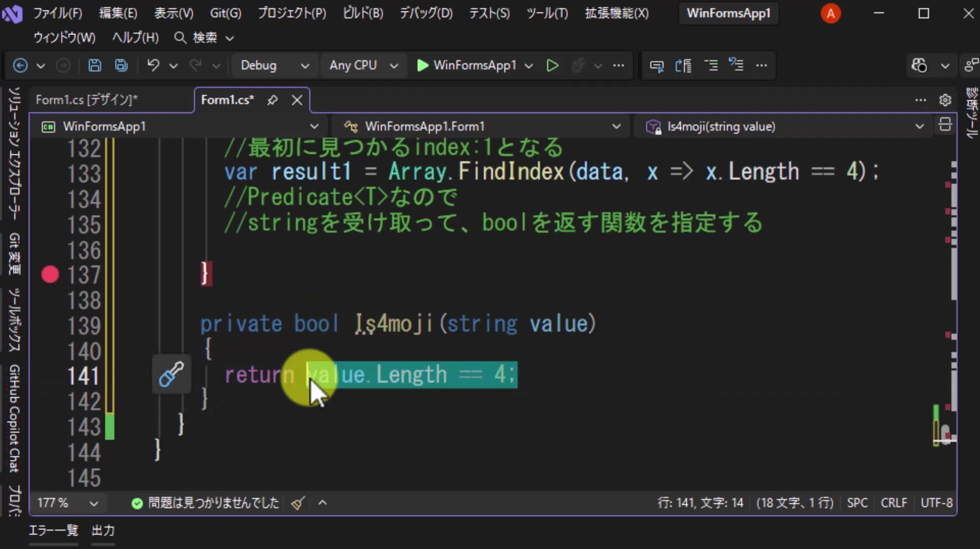
Task: Click the navigate backward arrow icon
Action: click(x=20, y=65)
